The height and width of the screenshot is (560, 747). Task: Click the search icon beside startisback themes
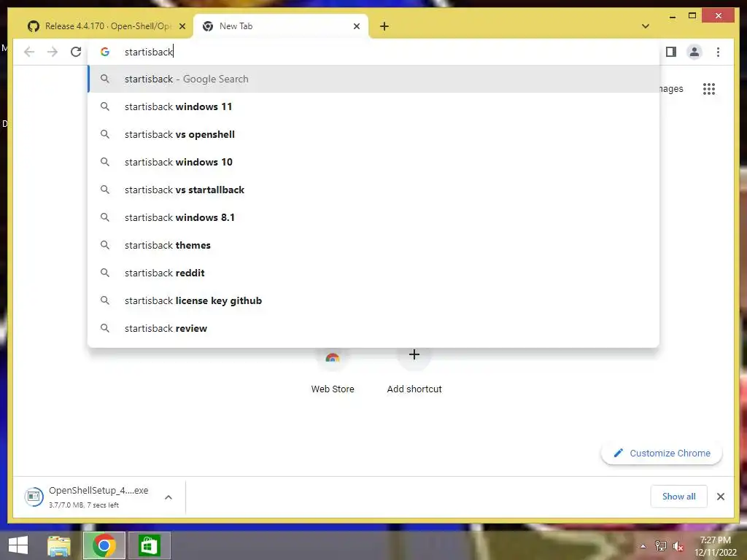105,245
